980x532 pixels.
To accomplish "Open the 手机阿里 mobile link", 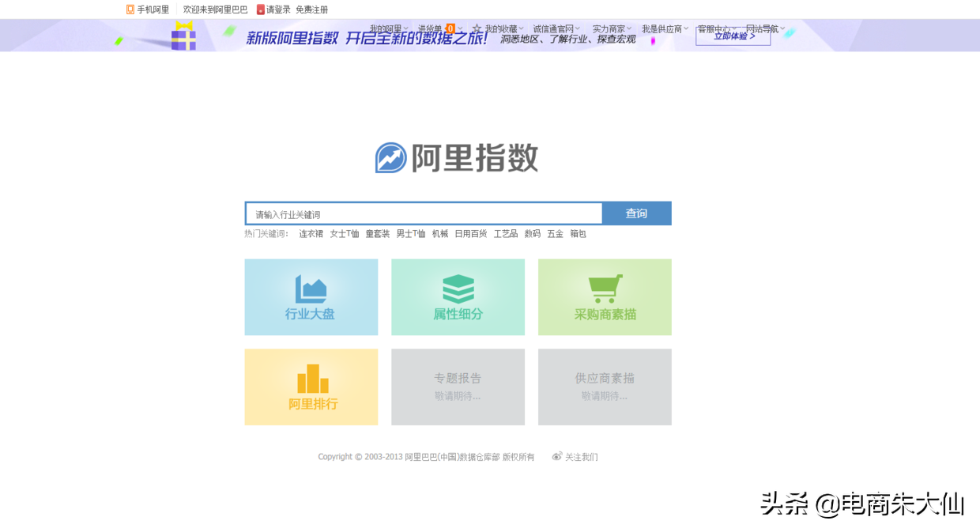I will pos(153,9).
